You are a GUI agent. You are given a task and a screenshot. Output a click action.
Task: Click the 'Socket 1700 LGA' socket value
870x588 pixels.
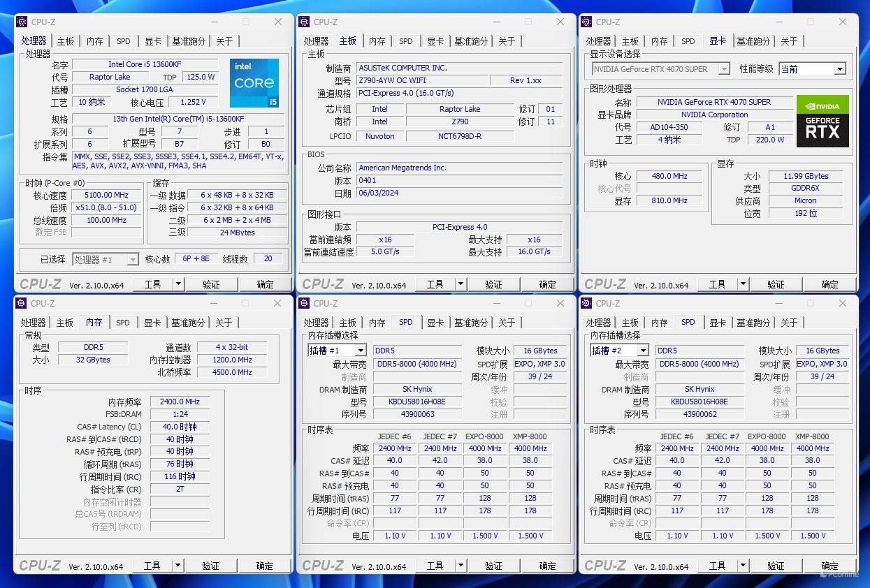coord(145,89)
